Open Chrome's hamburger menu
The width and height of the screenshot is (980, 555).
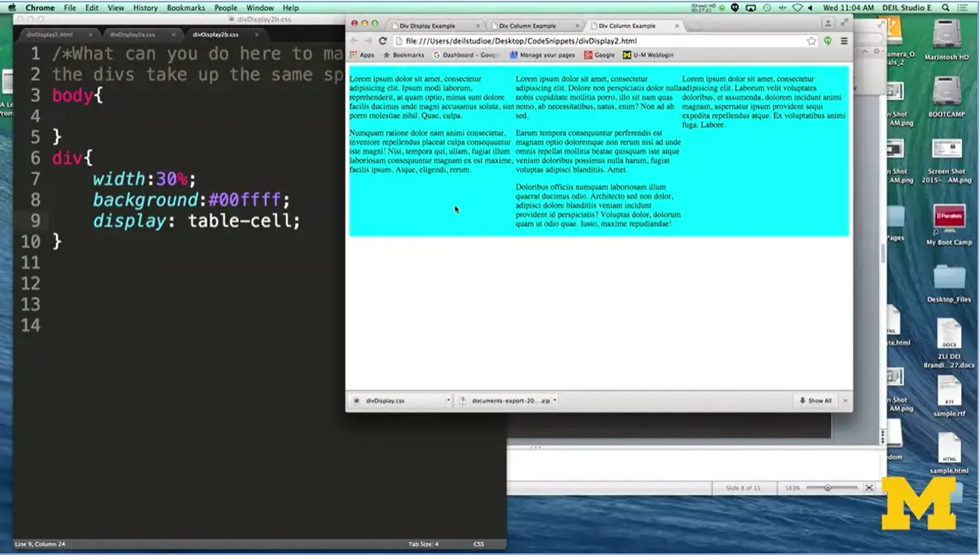(x=844, y=40)
